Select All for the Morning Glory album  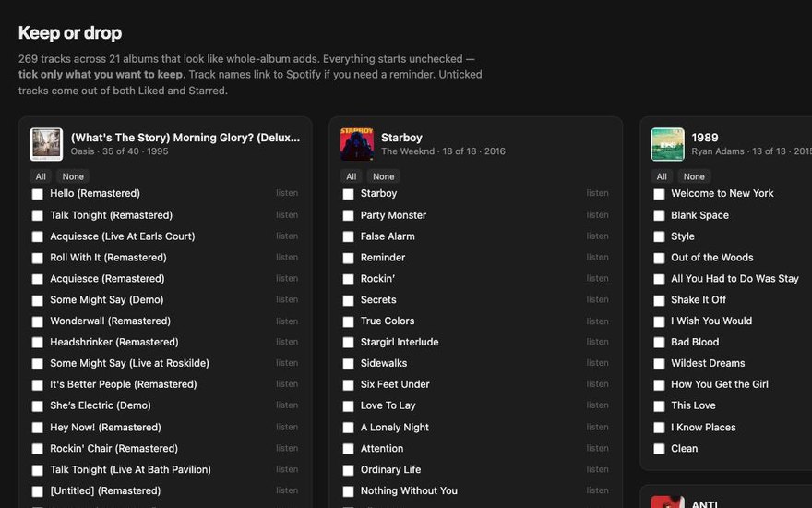tap(41, 176)
